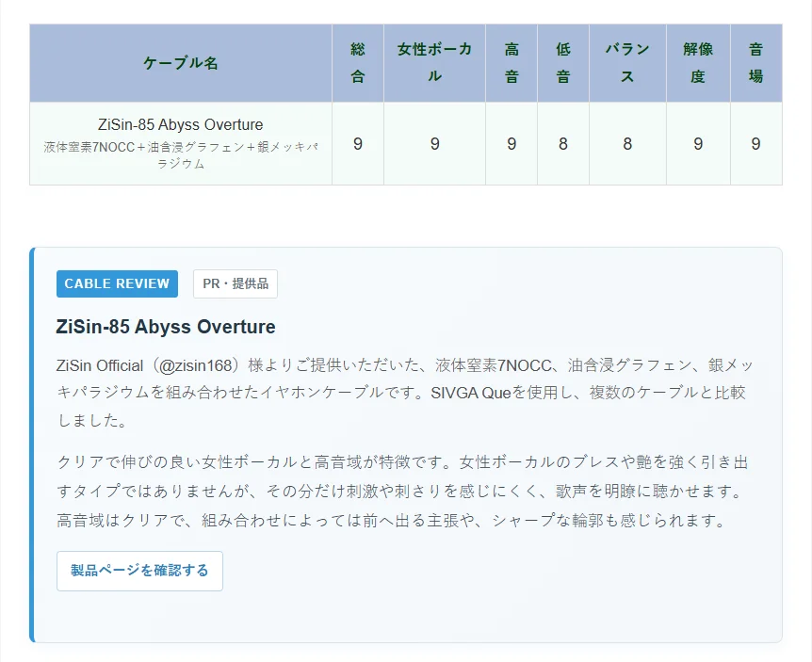Click the paragraph starting ZiSin Official（@zisin168）
This screenshot has height=662, width=812.
click(404, 394)
